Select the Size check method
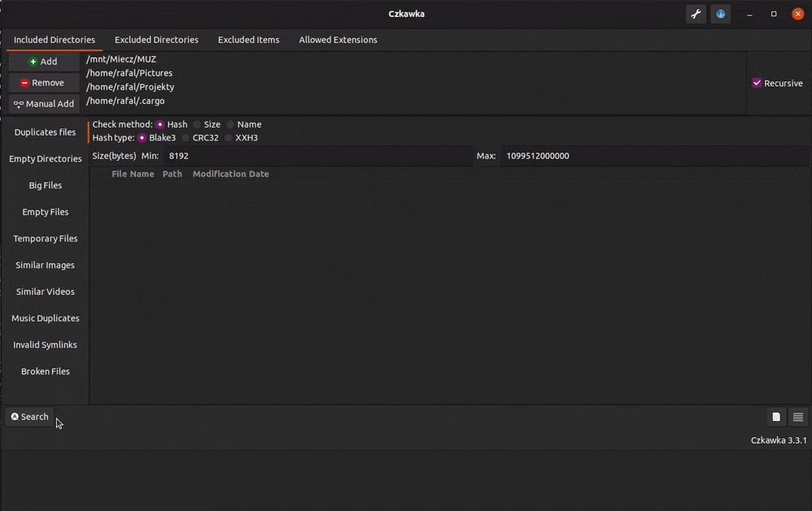 (197, 124)
